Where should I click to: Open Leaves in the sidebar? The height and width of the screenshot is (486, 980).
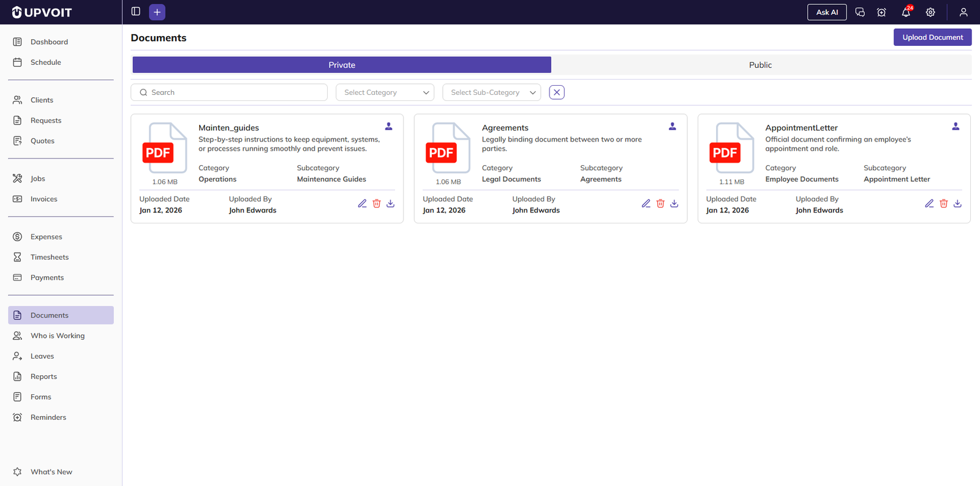coord(61,356)
